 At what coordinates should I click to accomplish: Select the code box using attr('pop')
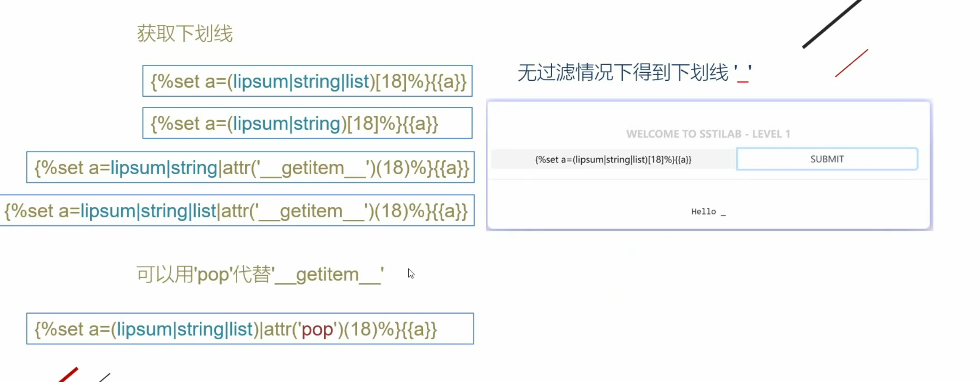(250, 329)
